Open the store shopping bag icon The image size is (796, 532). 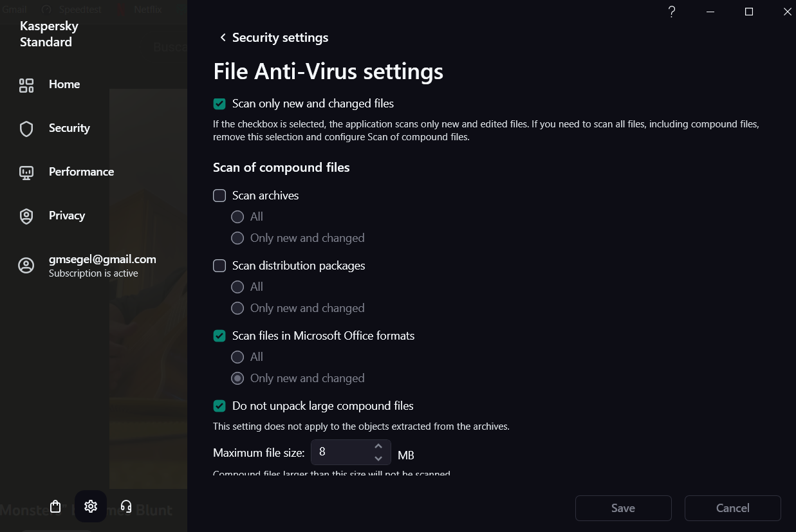[55, 506]
